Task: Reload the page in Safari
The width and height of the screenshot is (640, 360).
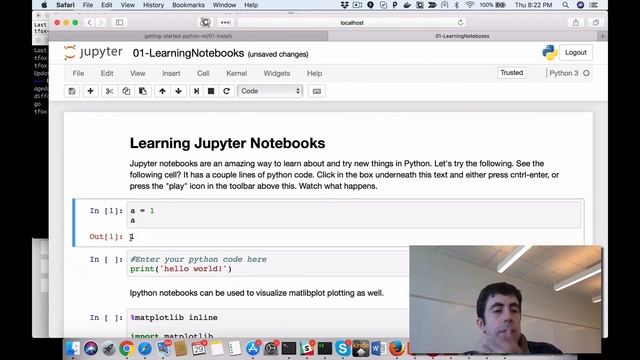Action: [460, 22]
